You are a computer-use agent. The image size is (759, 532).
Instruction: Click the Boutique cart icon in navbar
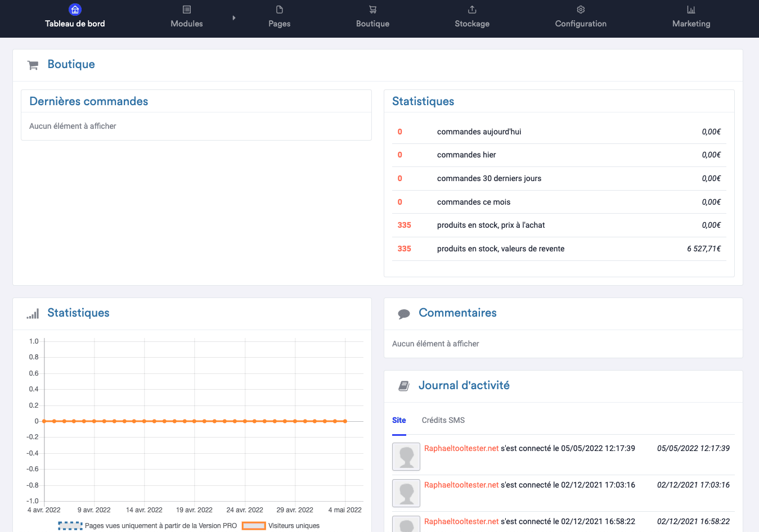click(372, 10)
